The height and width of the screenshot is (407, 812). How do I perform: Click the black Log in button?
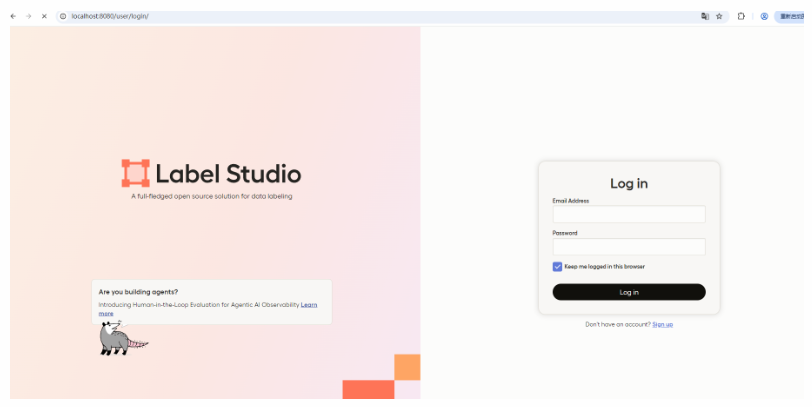coord(629,292)
